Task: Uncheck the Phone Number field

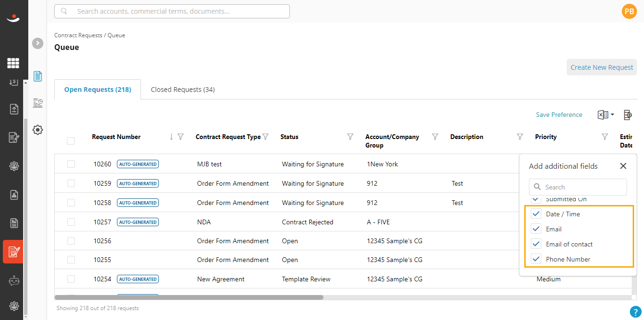Action: pos(536,259)
